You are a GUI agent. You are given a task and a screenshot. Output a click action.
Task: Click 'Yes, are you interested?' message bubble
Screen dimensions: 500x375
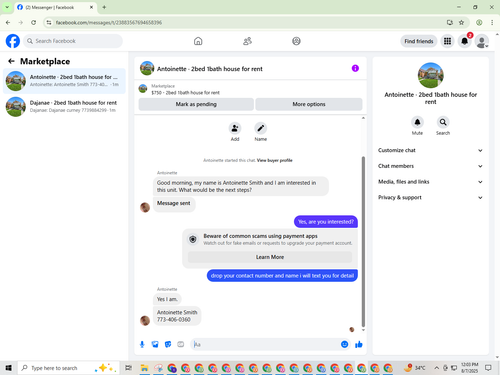click(326, 222)
